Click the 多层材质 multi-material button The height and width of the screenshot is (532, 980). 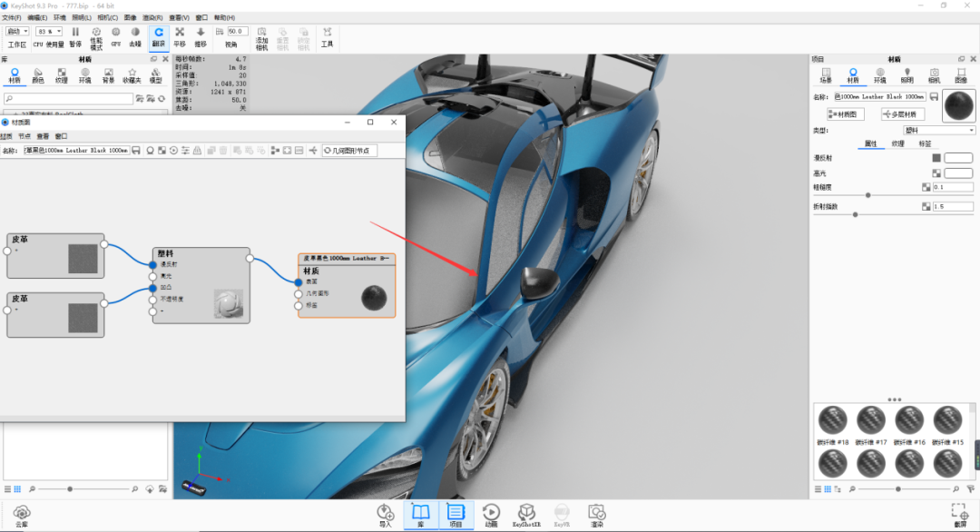click(x=903, y=114)
